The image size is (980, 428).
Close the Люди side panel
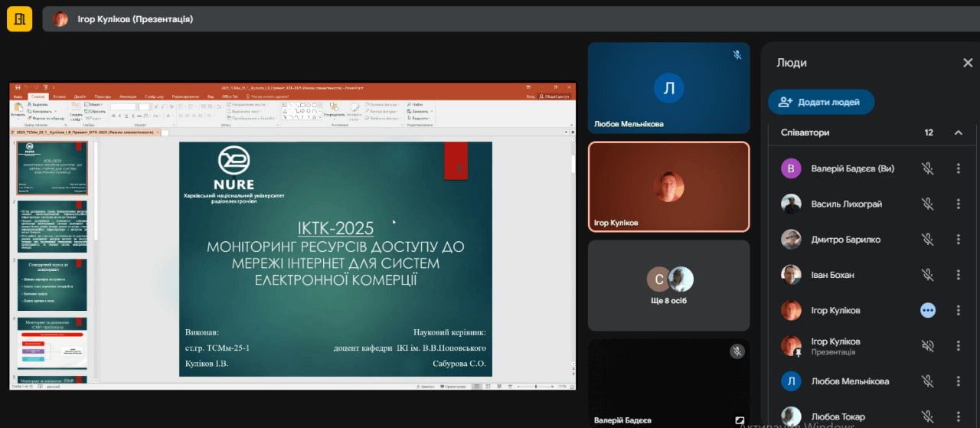pyautogui.click(x=967, y=63)
